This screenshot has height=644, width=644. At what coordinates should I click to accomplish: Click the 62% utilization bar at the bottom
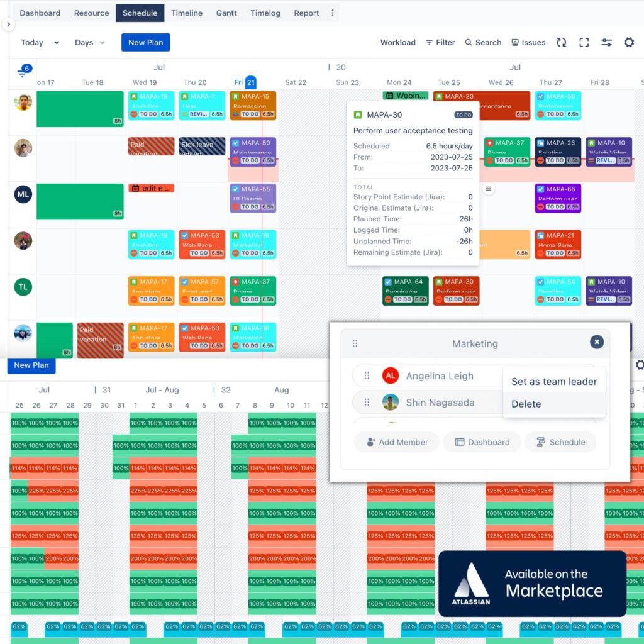pos(18,627)
